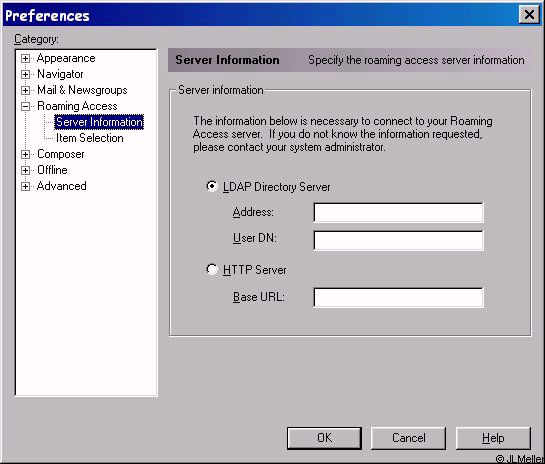Expand the Advanced category
The height and width of the screenshot is (464, 545).
[25, 186]
